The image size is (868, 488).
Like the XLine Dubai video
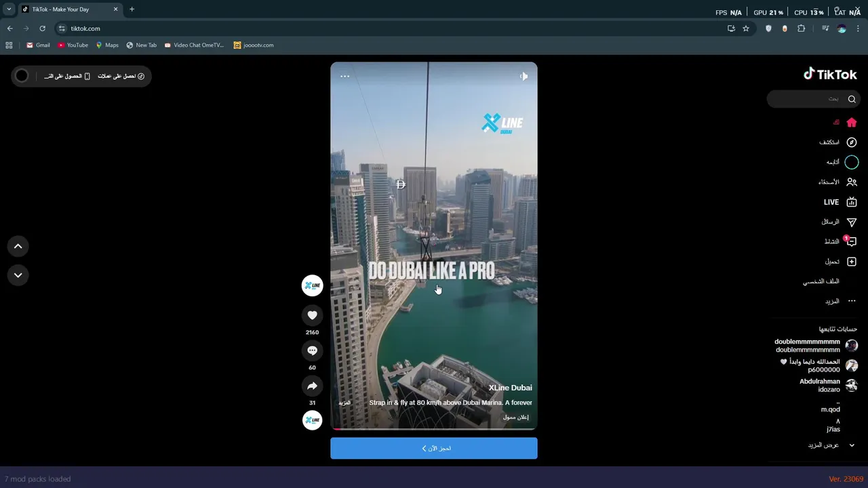(312, 315)
